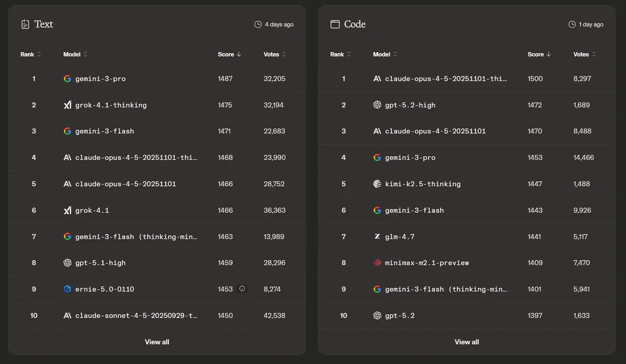Toggle Votes sorting in the Code leaderboard
The height and width of the screenshot is (364, 626).
(593, 54)
